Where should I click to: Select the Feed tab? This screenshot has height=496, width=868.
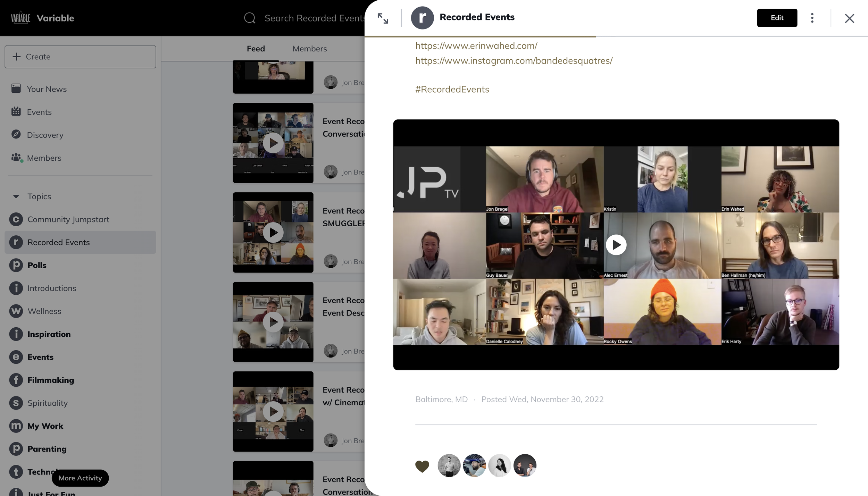tap(256, 49)
